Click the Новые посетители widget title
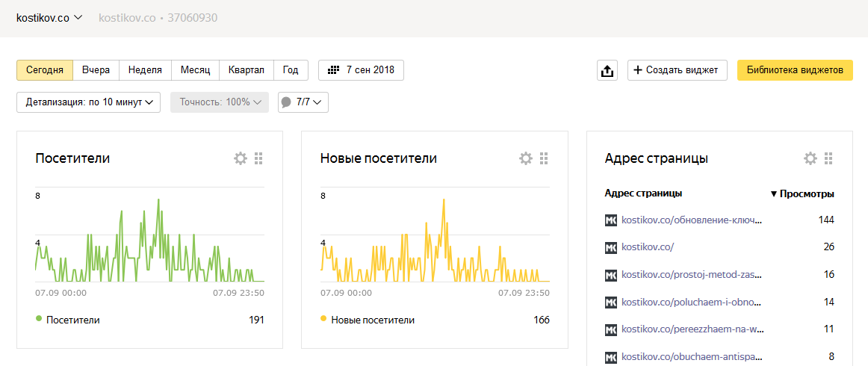868x366 pixels. (x=379, y=158)
